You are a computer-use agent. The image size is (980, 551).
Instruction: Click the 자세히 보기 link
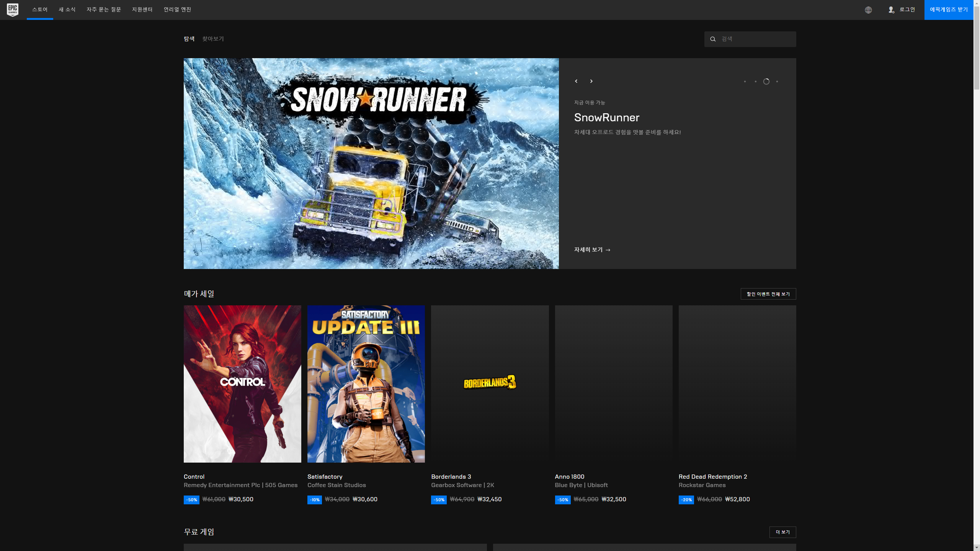click(592, 249)
